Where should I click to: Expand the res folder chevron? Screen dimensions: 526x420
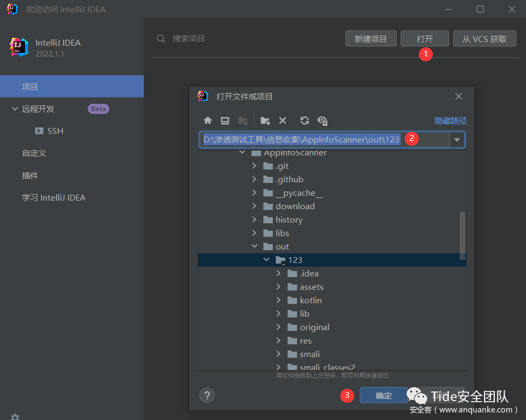point(278,340)
